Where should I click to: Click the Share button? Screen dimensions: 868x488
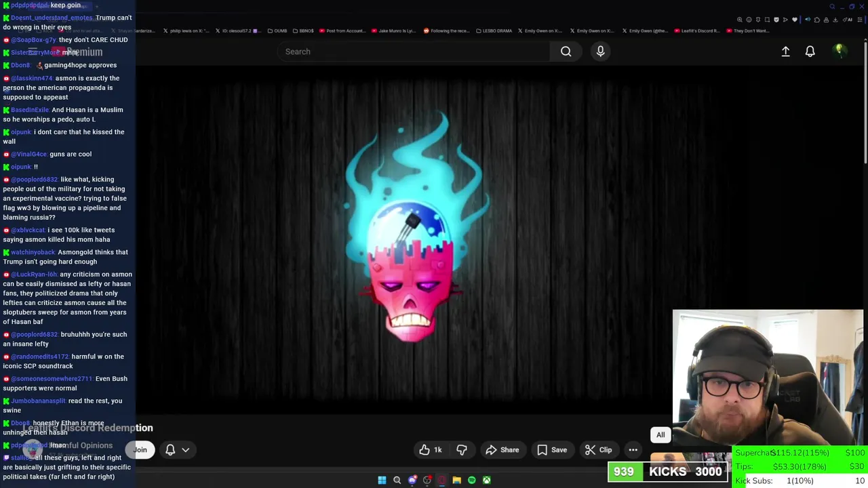click(x=502, y=450)
